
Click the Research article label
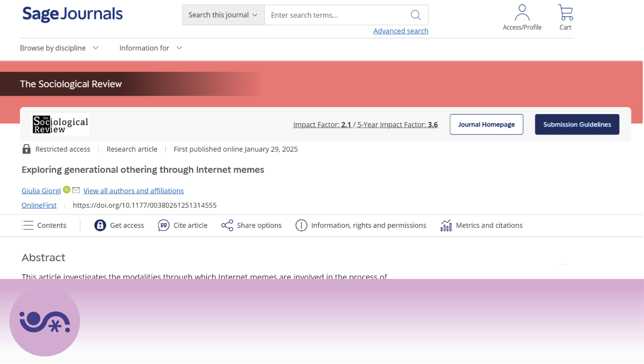coord(132,149)
